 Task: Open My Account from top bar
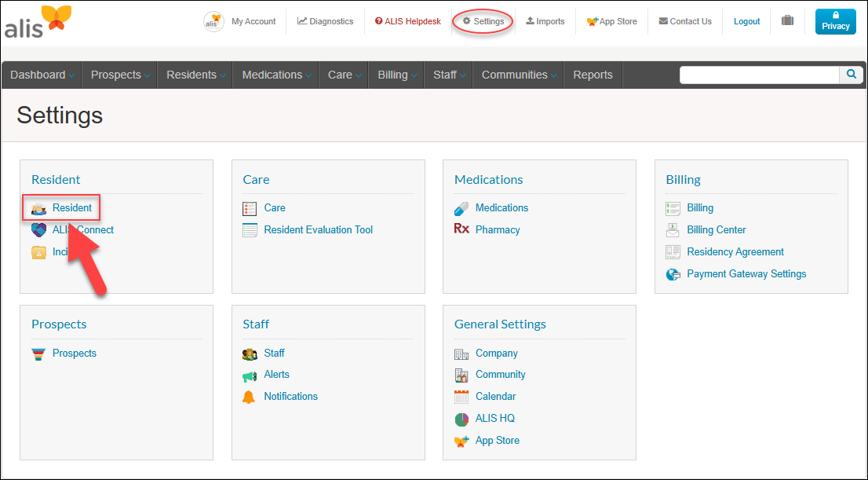tap(253, 22)
